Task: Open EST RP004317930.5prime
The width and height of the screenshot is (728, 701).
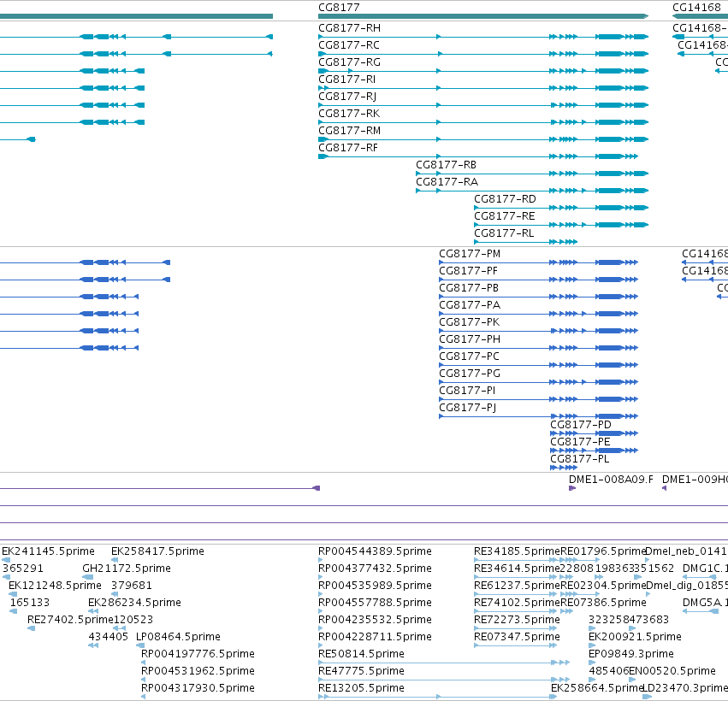Action: (x=198, y=688)
